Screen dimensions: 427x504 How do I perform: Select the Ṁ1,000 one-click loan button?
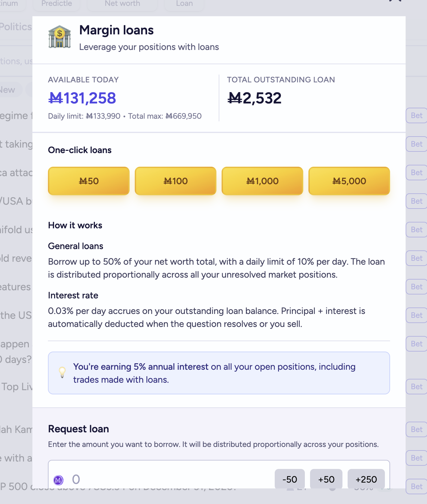pos(262,181)
